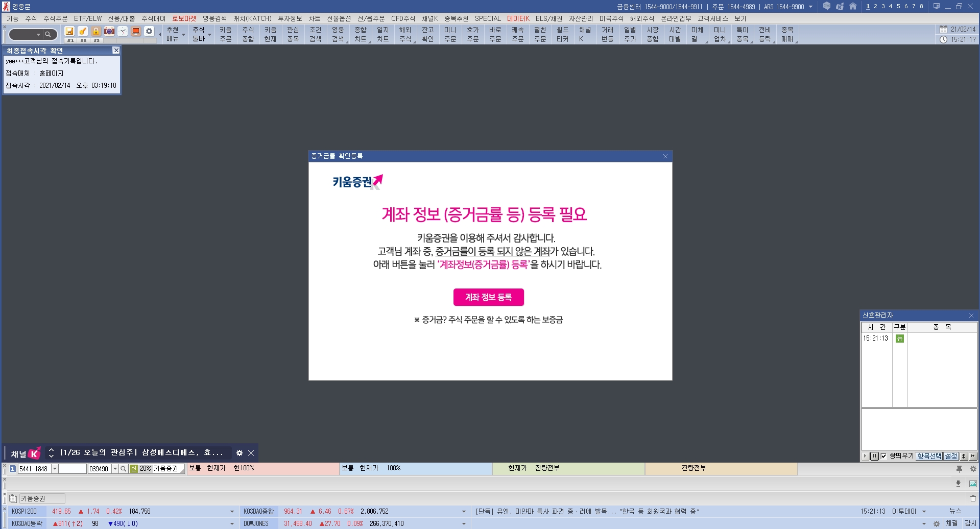Open the 추천메뉴 dropdown
The height and width of the screenshot is (529, 980).
(x=175, y=34)
